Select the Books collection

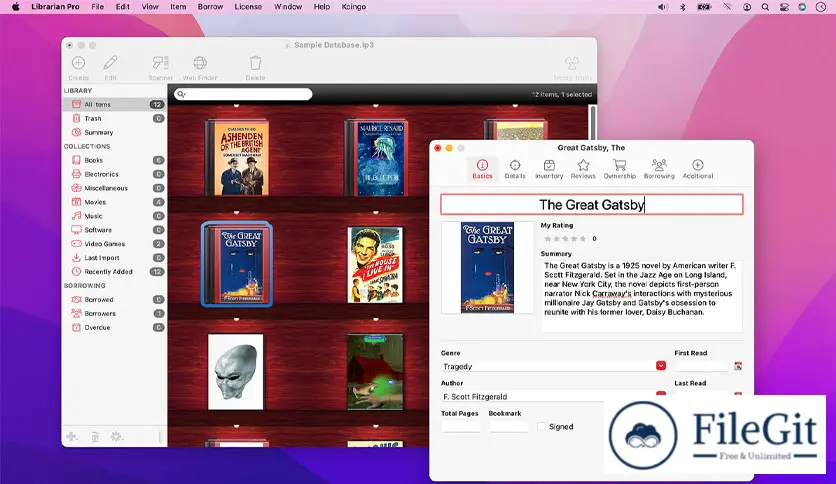(114, 160)
